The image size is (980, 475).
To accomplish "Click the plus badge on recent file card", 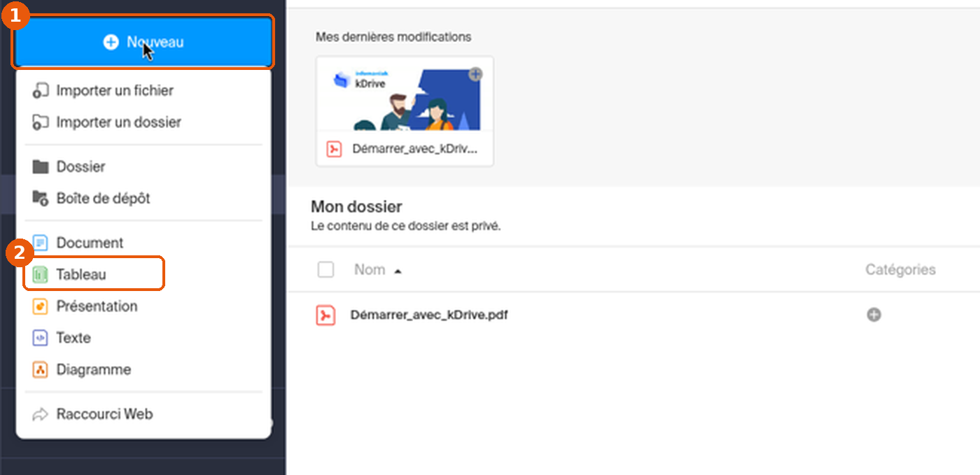I will pyautogui.click(x=475, y=73).
